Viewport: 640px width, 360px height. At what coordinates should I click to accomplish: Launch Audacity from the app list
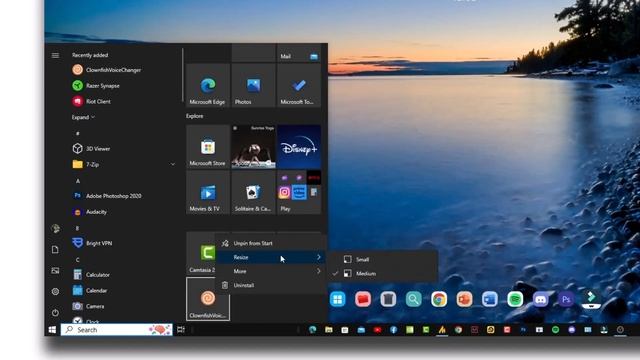(90, 212)
